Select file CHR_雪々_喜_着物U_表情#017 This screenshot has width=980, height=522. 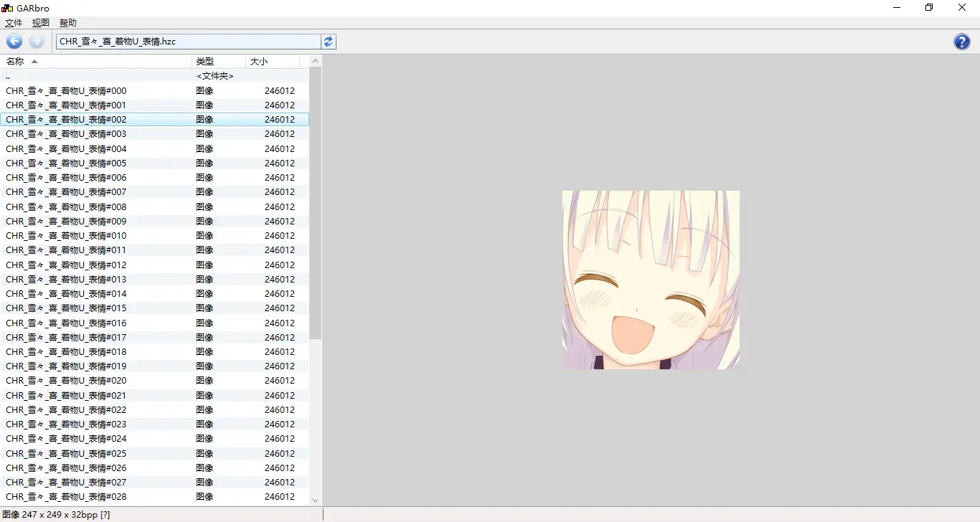click(154, 337)
